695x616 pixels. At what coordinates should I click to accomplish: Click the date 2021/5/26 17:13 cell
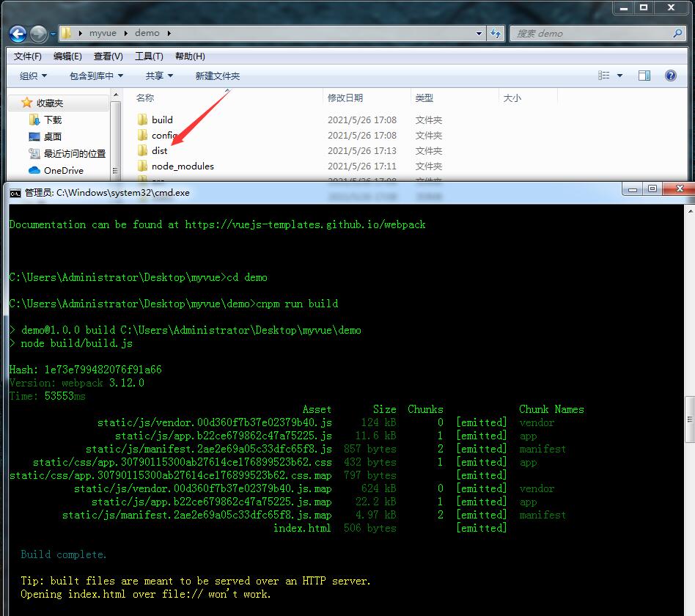pyautogui.click(x=361, y=151)
